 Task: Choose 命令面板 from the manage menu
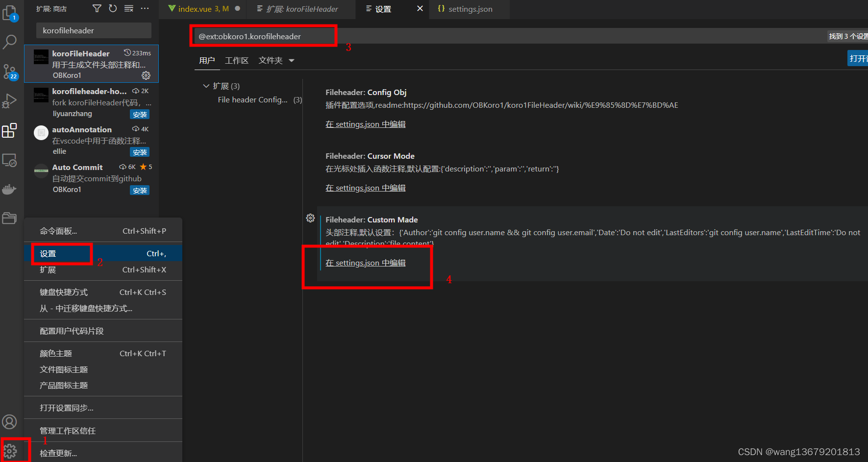pos(103,231)
